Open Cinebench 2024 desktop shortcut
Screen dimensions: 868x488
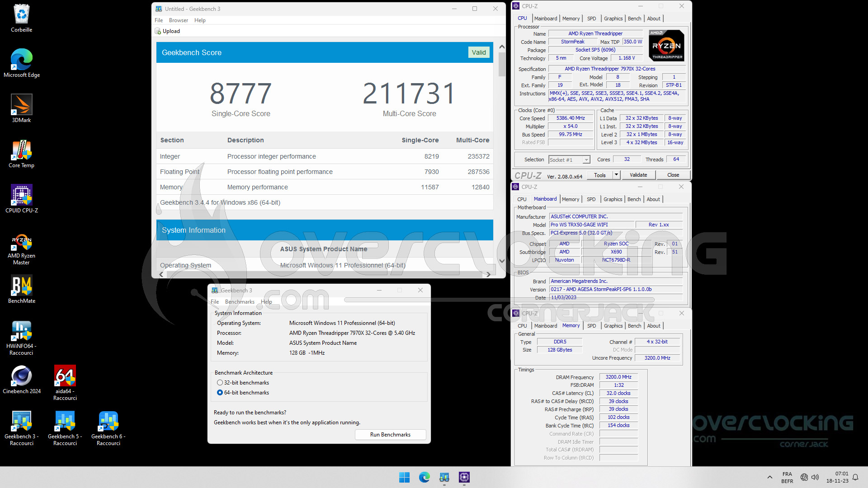pyautogui.click(x=22, y=380)
